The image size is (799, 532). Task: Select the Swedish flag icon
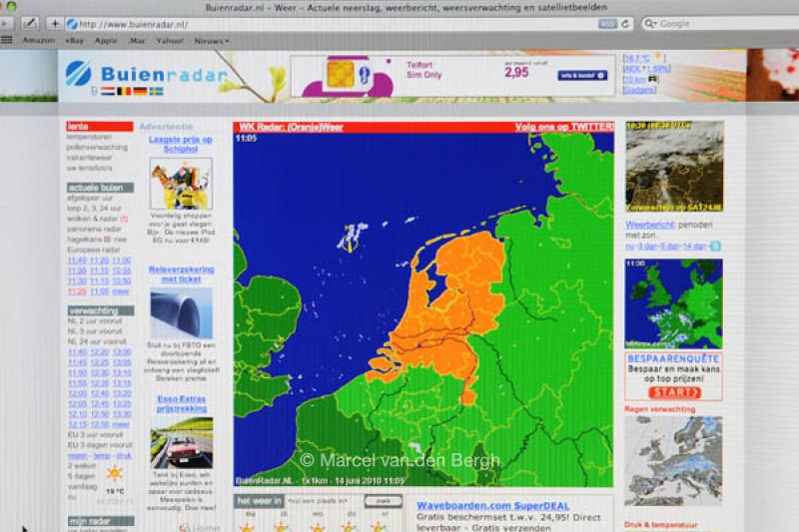coord(156,92)
